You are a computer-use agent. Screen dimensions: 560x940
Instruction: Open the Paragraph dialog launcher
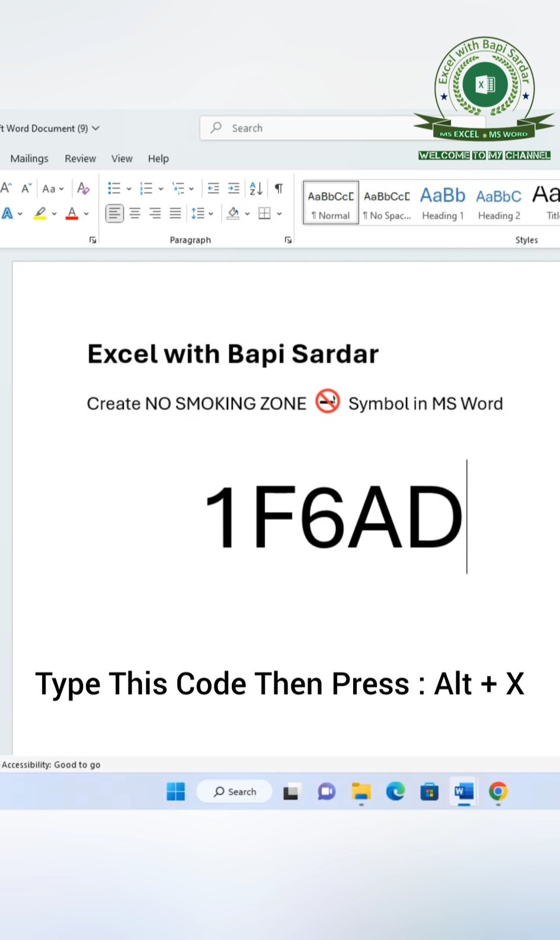(288, 240)
